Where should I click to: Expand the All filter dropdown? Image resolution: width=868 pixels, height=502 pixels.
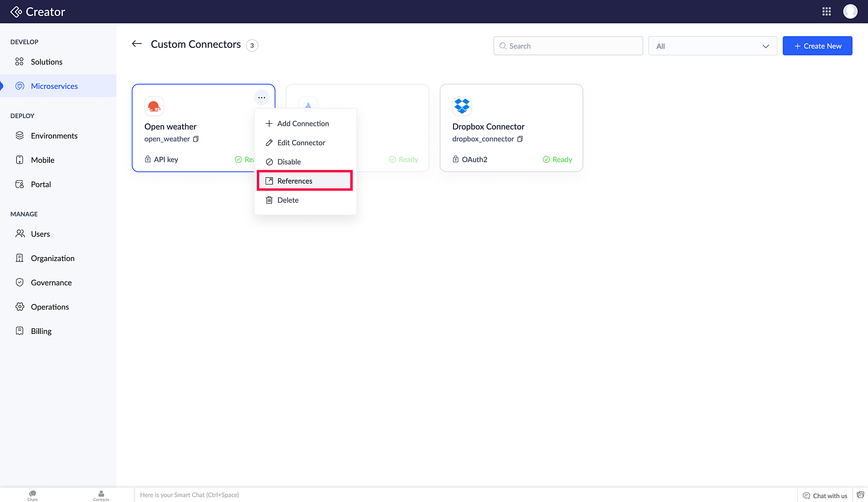click(x=712, y=46)
